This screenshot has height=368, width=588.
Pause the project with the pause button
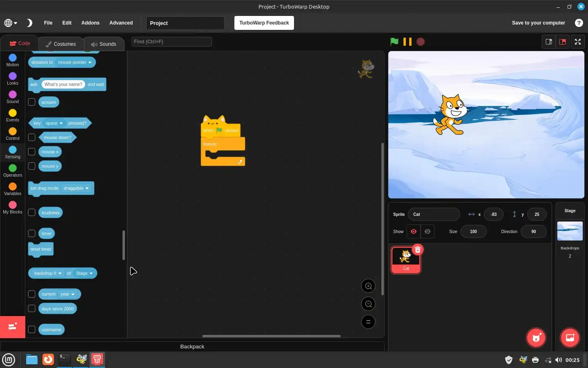point(407,41)
